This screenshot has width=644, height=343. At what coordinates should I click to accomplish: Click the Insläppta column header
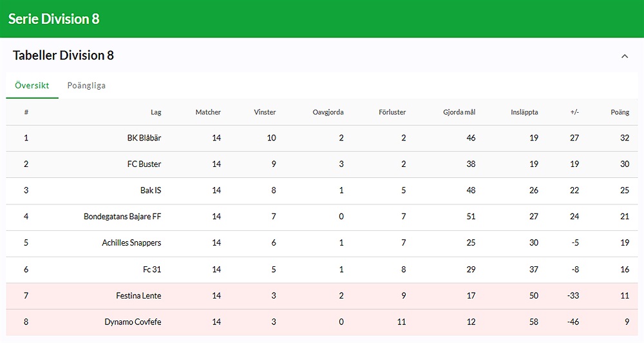coord(524,112)
